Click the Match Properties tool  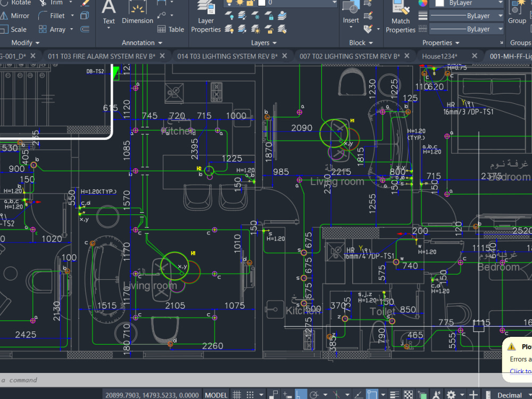tap(401, 16)
